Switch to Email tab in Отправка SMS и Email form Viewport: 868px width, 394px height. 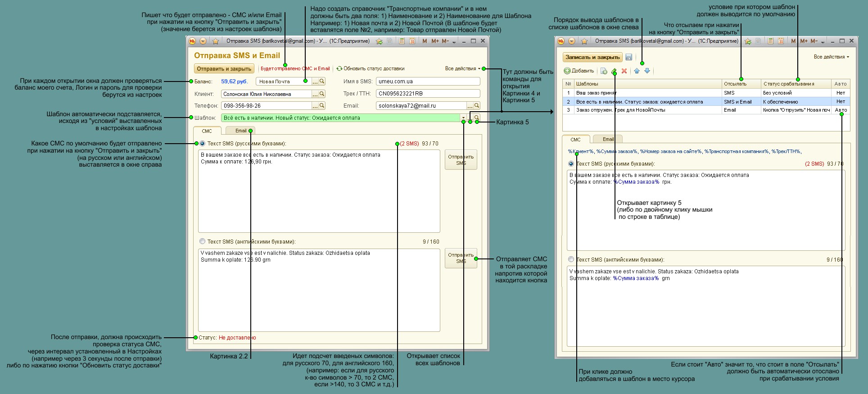tap(240, 131)
